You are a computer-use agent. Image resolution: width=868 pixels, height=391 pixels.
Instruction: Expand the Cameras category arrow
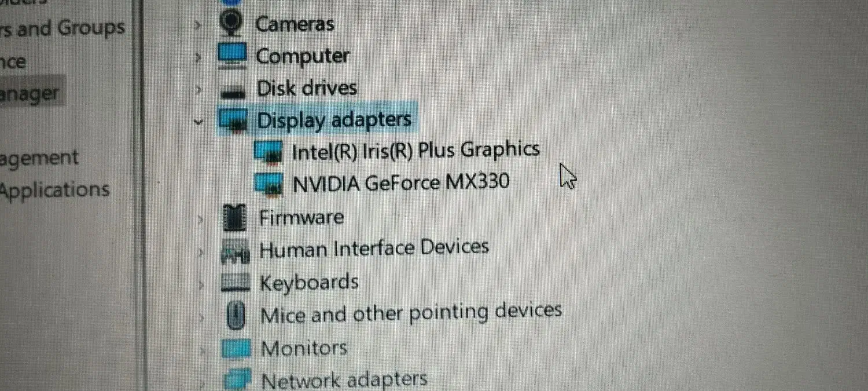click(x=198, y=25)
